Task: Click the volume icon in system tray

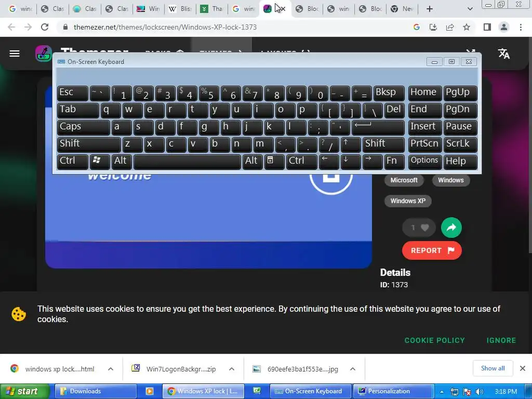Action: (480, 392)
